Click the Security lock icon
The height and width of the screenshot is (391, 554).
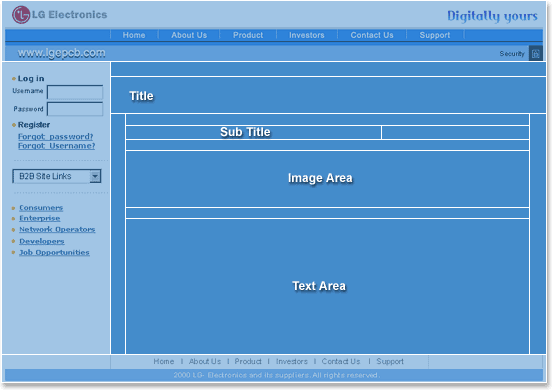tap(536, 54)
